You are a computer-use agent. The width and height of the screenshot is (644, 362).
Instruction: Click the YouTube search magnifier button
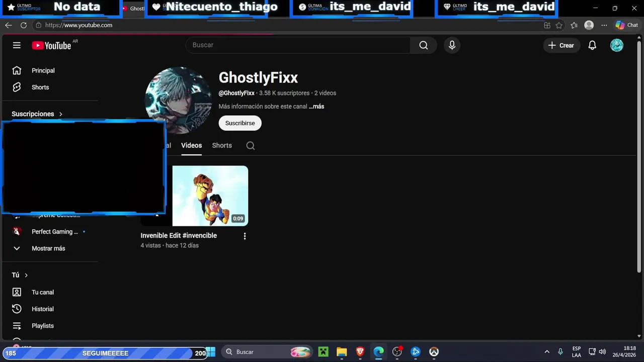click(424, 45)
